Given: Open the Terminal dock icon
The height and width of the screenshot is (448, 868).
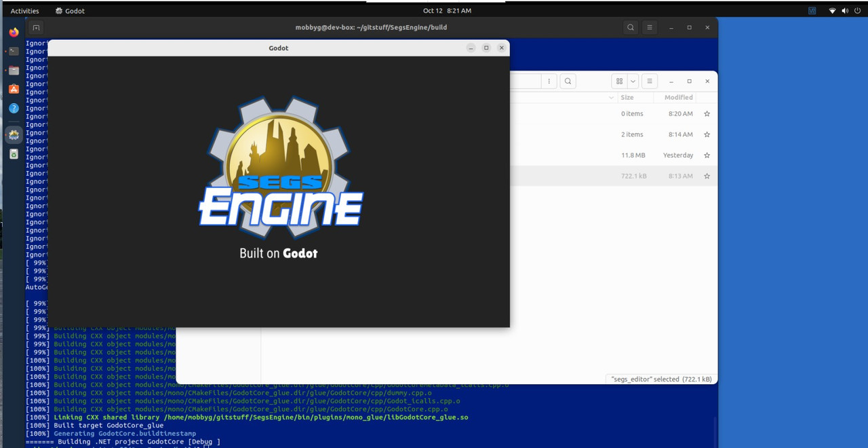Looking at the screenshot, I should (14, 51).
